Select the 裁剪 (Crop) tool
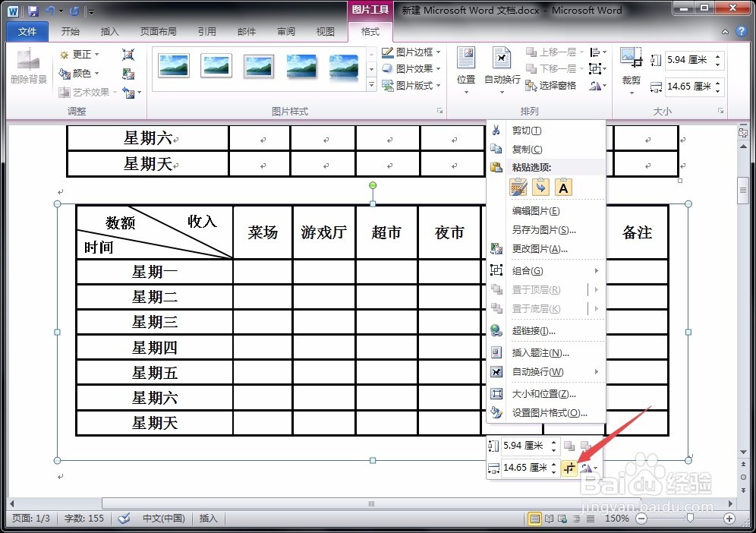756x533 pixels. click(x=632, y=68)
